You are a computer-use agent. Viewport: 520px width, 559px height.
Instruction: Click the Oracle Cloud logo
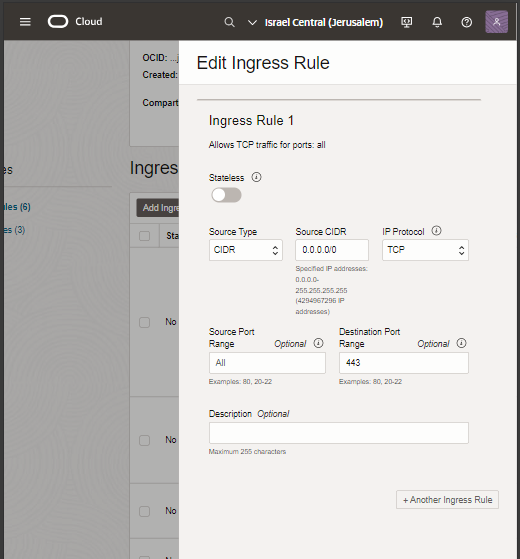(x=75, y=22)
